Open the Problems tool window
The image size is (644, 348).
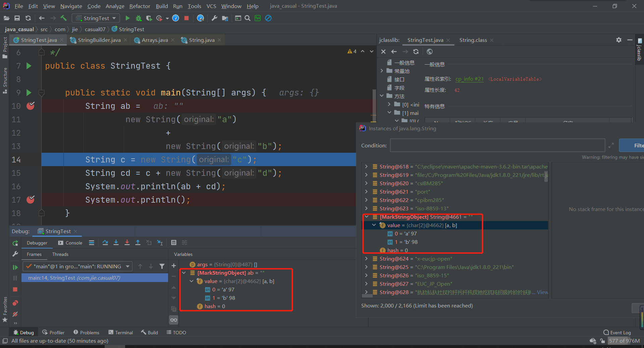[86, 332]
